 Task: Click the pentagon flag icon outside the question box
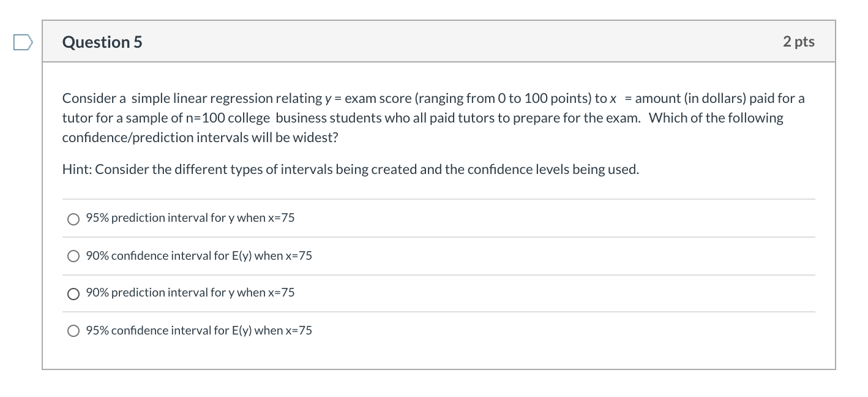point(22,42)
